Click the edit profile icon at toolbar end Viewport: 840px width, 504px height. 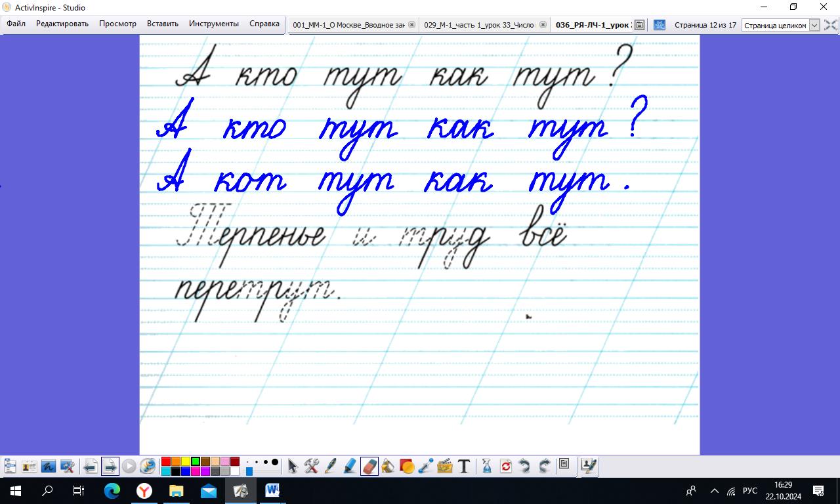click(589, 465)
